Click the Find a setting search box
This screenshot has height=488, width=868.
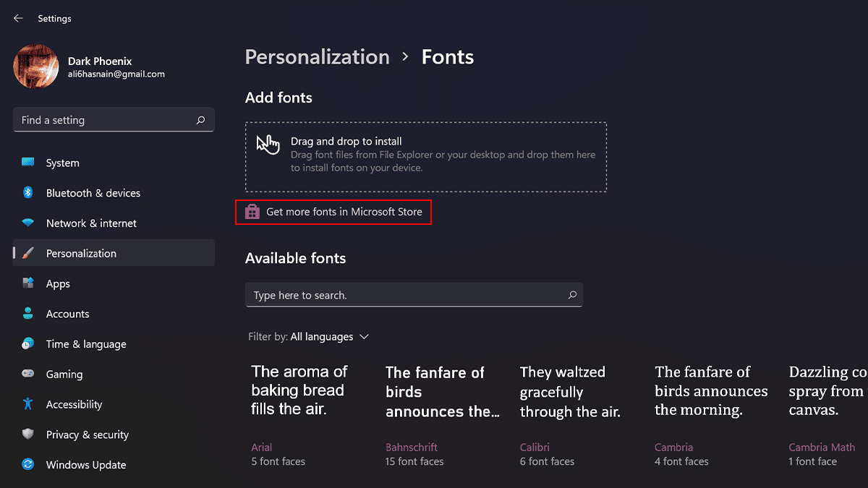tap(114, 119)
